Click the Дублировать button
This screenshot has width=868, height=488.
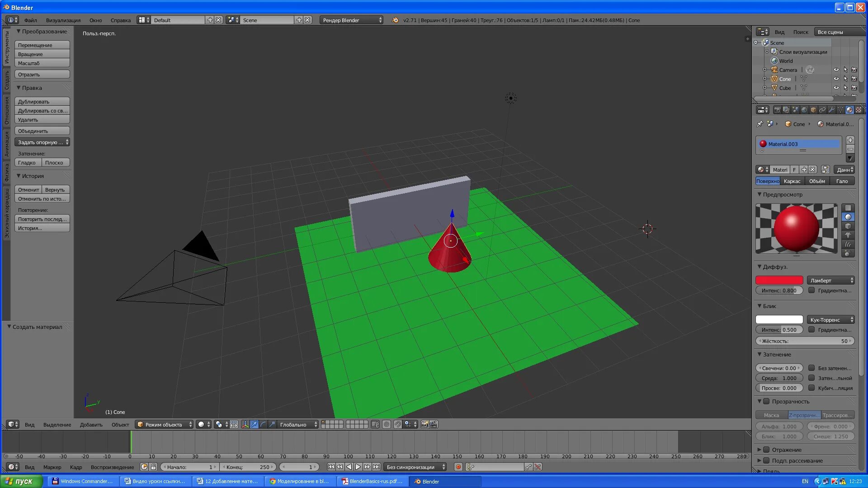(x=42, y=102)
